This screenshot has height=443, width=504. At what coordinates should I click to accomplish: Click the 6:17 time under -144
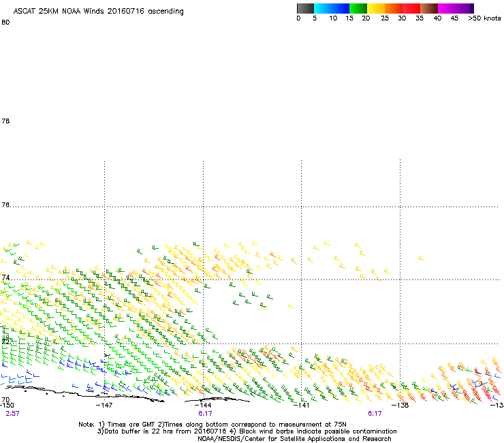click(205, 414)
